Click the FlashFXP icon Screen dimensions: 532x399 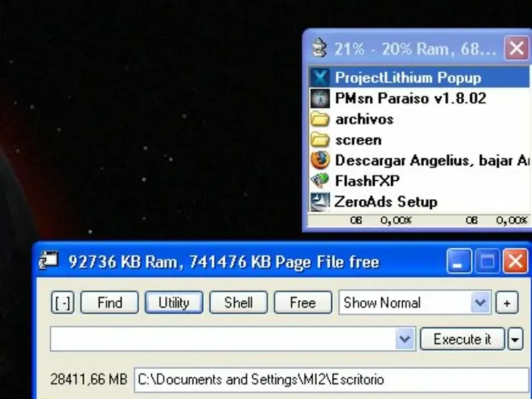pos(320,180)
